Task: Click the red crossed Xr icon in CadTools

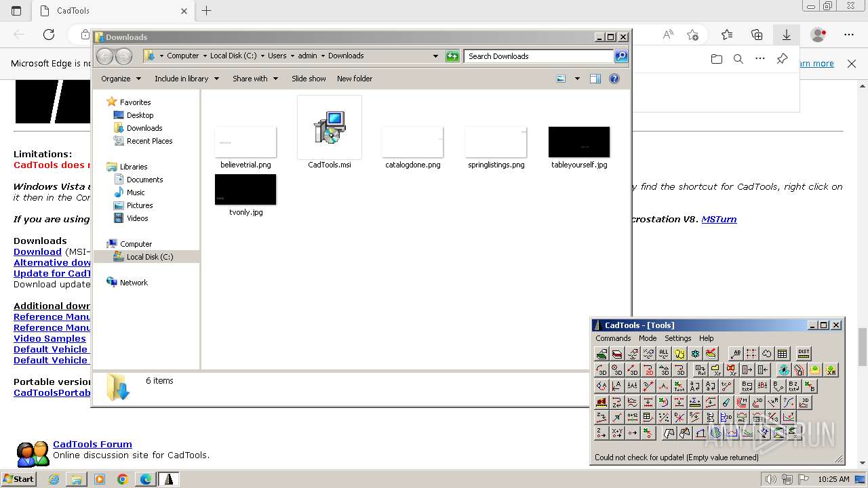Action: click(x=732, y=369)
